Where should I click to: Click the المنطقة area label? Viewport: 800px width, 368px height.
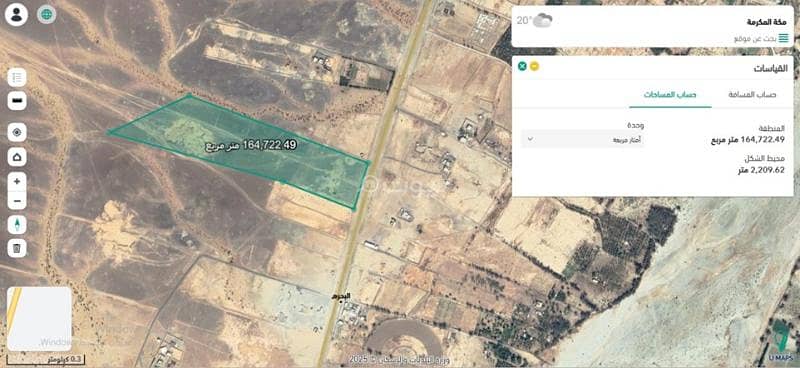pos(772,128)
